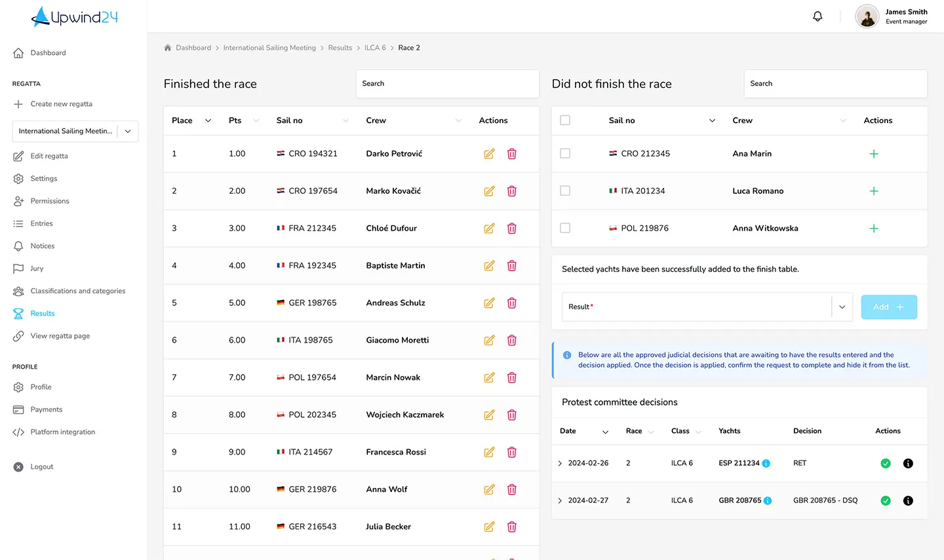Edit Andreas Schulz result entry

[x=489, y=303]
